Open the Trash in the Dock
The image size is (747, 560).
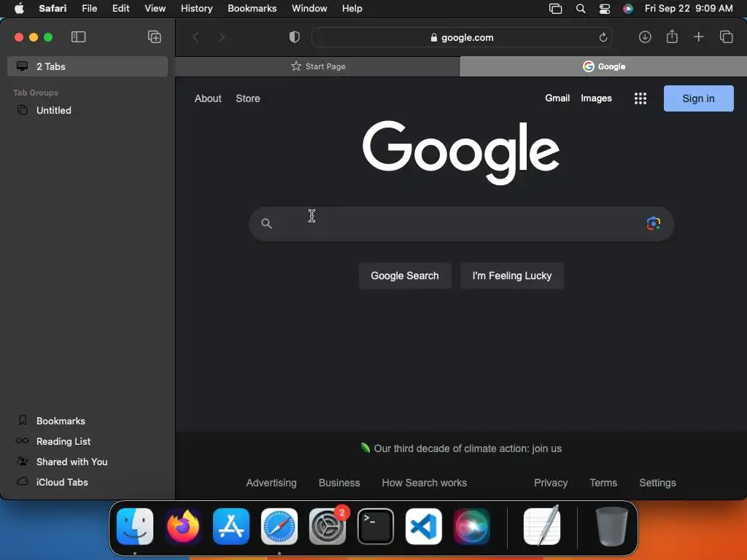612,526
